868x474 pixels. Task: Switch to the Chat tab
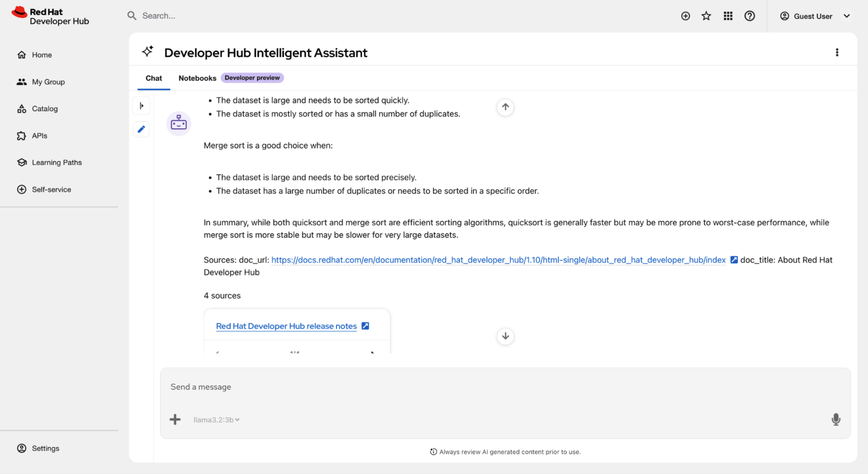[154, 78]
